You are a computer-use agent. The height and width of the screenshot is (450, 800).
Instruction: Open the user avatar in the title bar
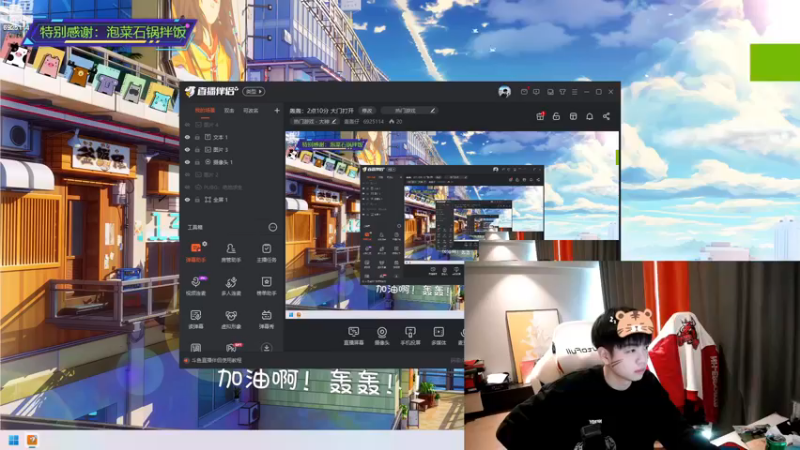pos(504,92)
